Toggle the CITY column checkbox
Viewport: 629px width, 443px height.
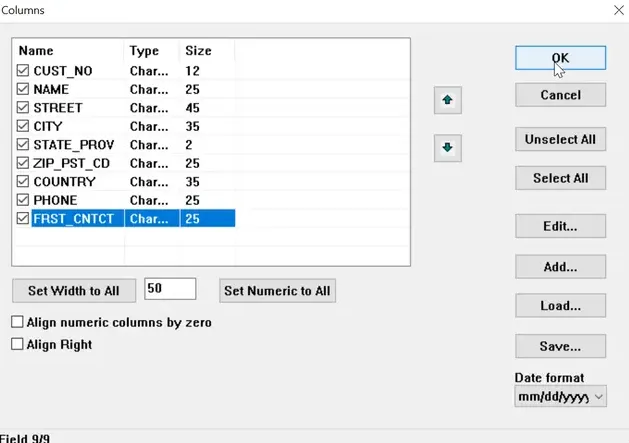coord(23,126)
